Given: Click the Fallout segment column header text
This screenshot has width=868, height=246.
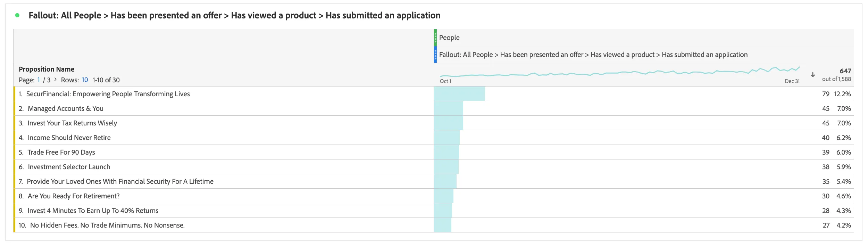Looking at the screenshot, I should pyautogui.click(x=593, y=55).
